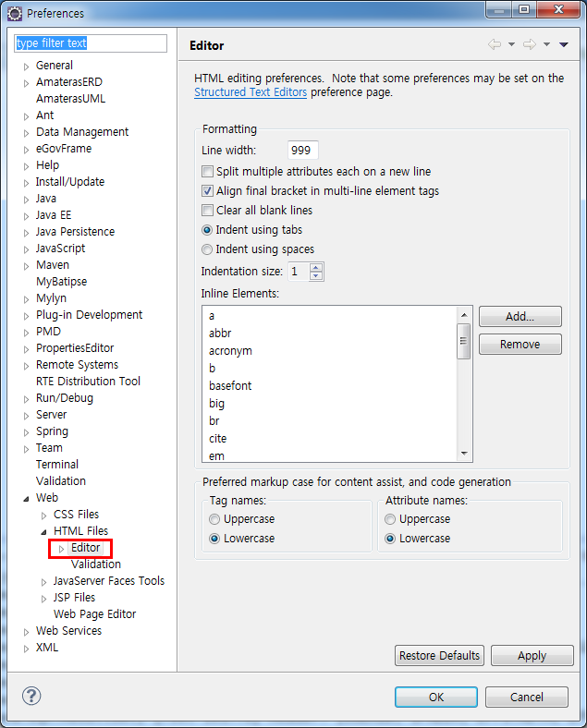Confirm with the OK button
Viewport: 587px width, 728px height.
436,697
